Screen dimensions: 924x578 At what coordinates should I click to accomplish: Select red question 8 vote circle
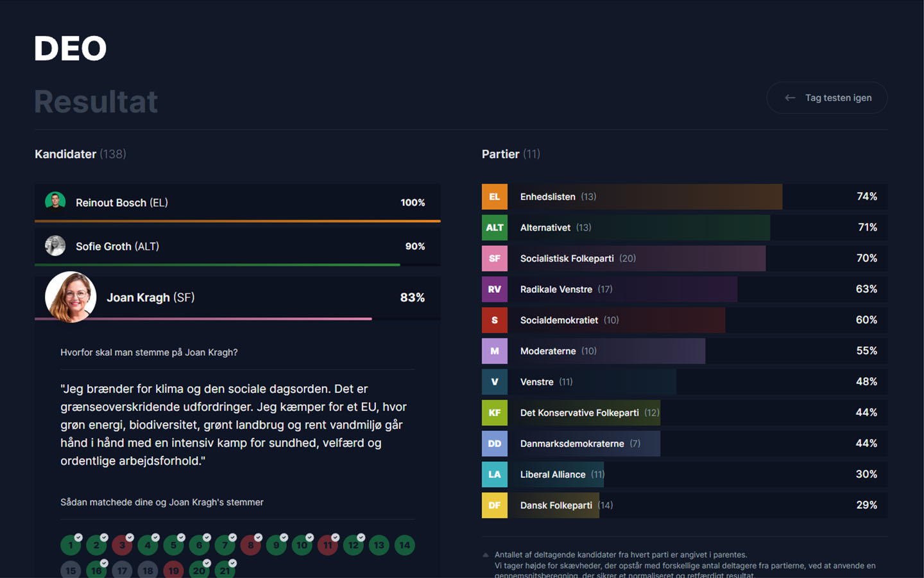point(250,545)
